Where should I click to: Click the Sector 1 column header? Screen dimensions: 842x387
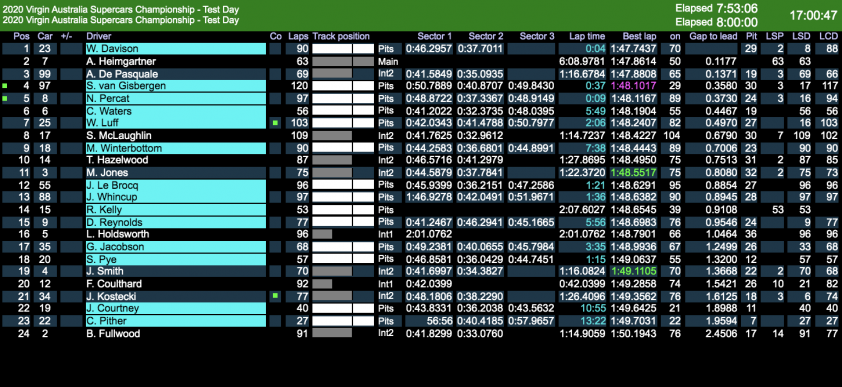434,36
